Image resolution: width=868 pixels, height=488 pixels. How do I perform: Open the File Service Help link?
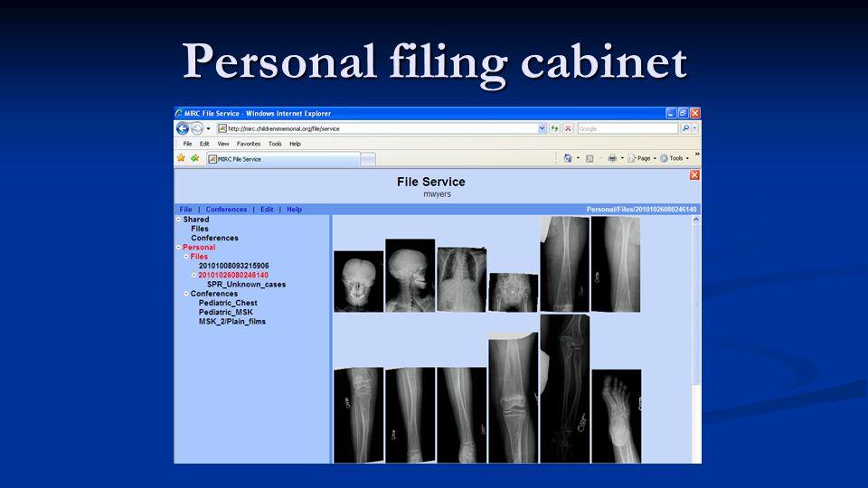pyautogui.click(x=294, y=209)
